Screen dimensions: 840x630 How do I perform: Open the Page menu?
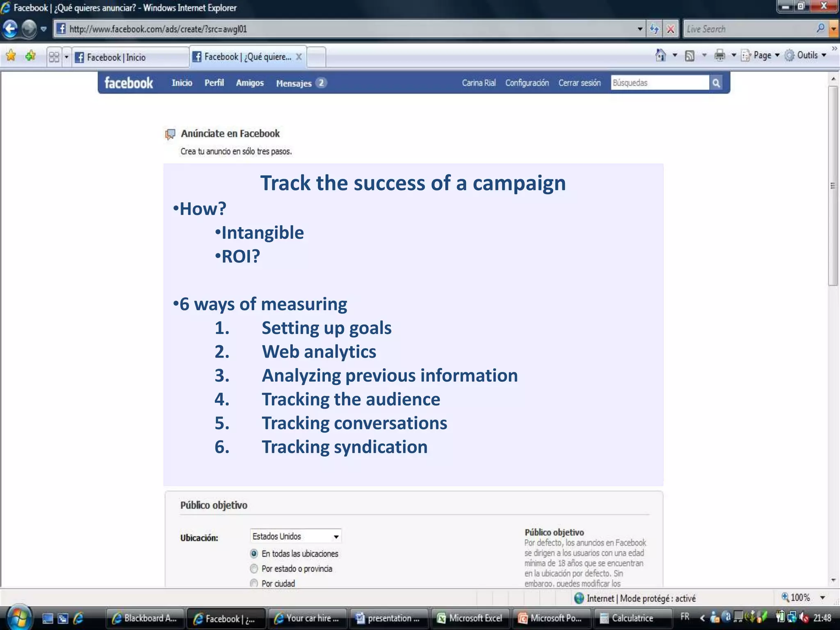(760, 55)
